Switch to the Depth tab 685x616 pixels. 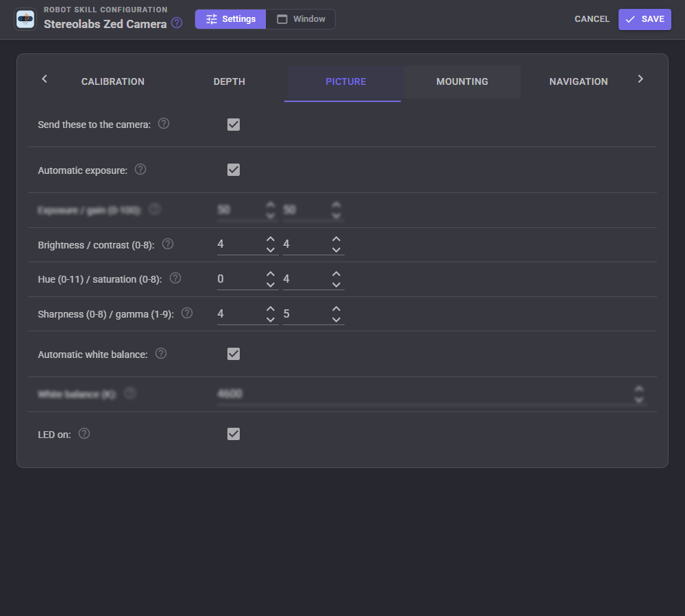click(x=229, y=81)
